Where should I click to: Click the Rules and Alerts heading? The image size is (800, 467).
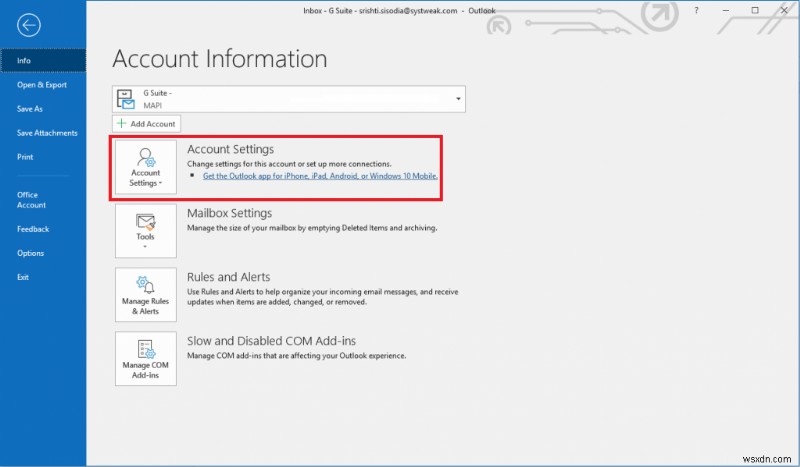tap(229, 277)
